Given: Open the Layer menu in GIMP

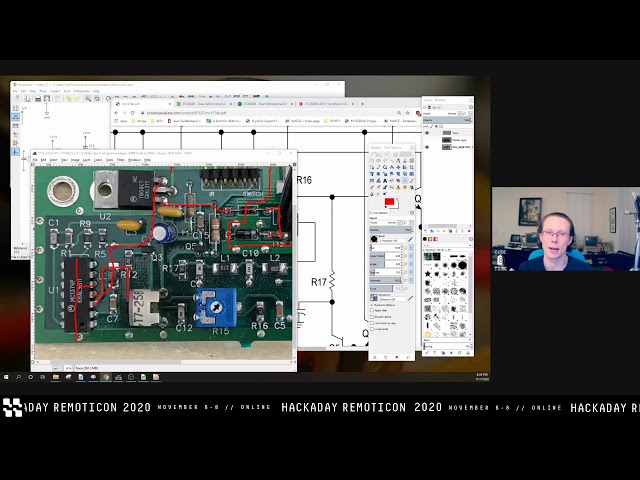Looking at the screenshot, I should [x=87, y=160].
